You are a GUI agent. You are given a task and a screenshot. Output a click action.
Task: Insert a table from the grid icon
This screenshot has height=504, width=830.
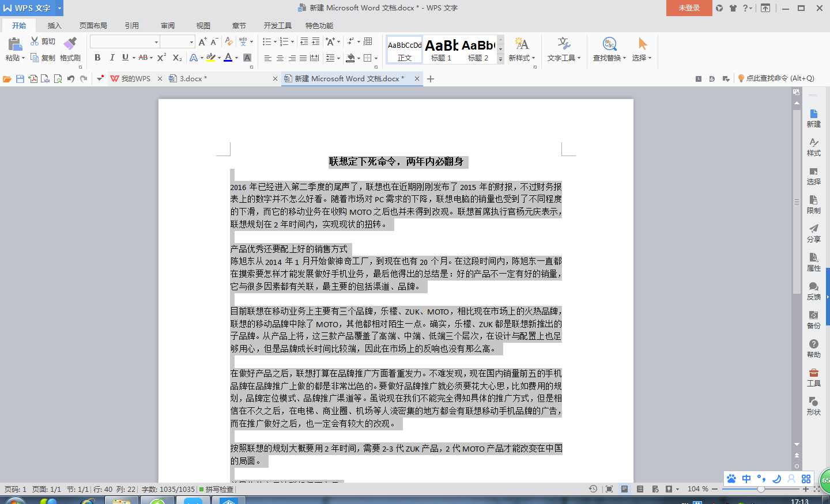(368, 41)
